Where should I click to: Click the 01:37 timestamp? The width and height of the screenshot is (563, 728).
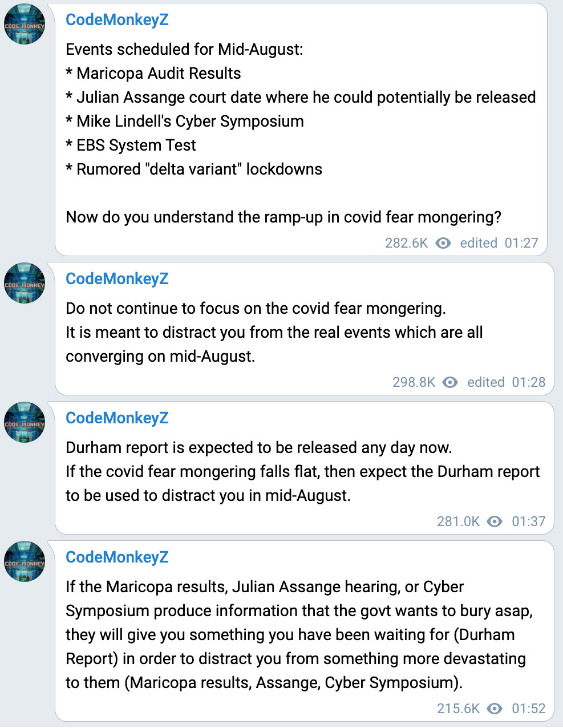[528, 521]
